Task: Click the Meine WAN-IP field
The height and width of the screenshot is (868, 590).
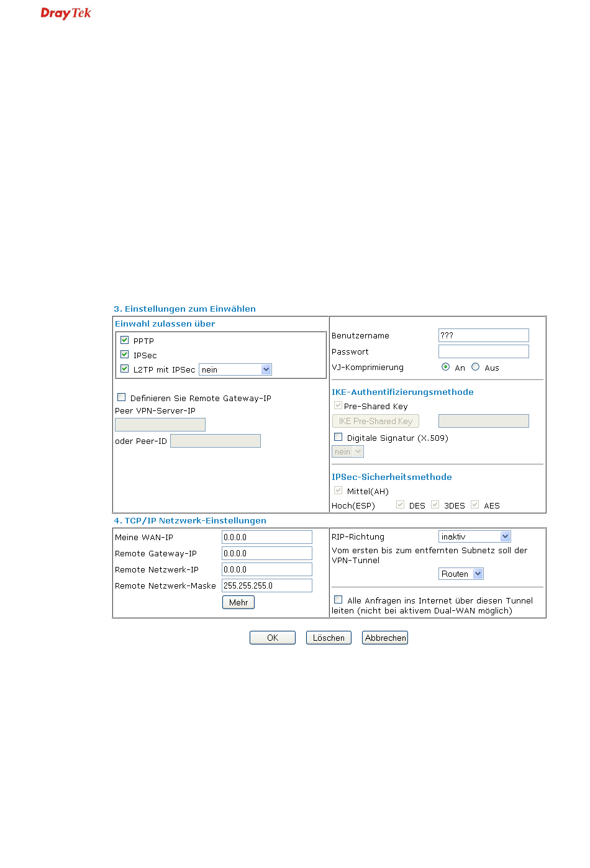Action: click(x=267, y=537)
